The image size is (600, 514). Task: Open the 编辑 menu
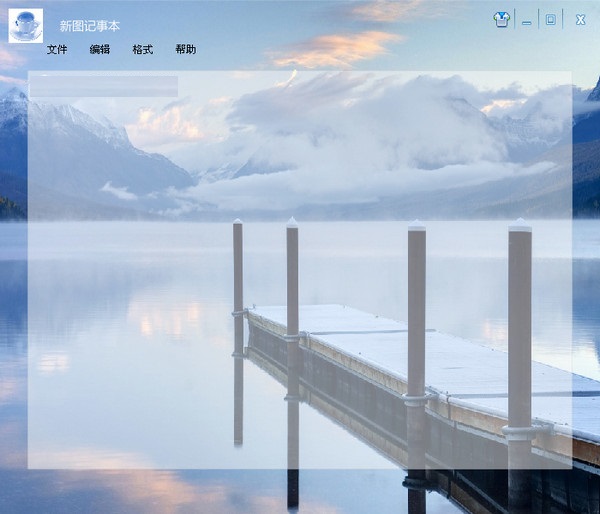click(99, 49)
